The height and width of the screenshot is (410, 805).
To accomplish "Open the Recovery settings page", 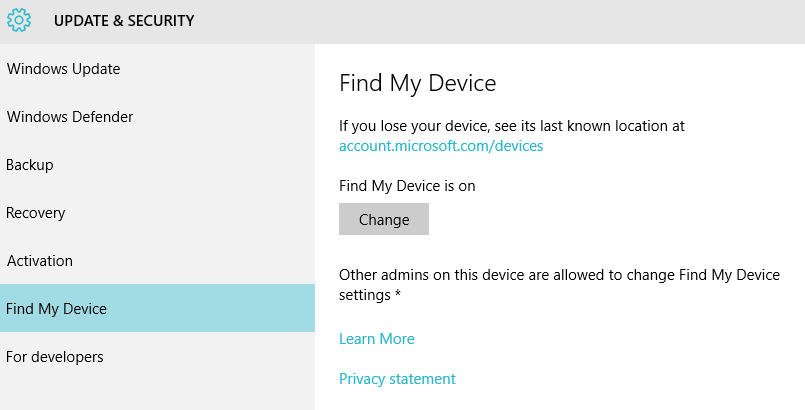I will pos(36,213).
